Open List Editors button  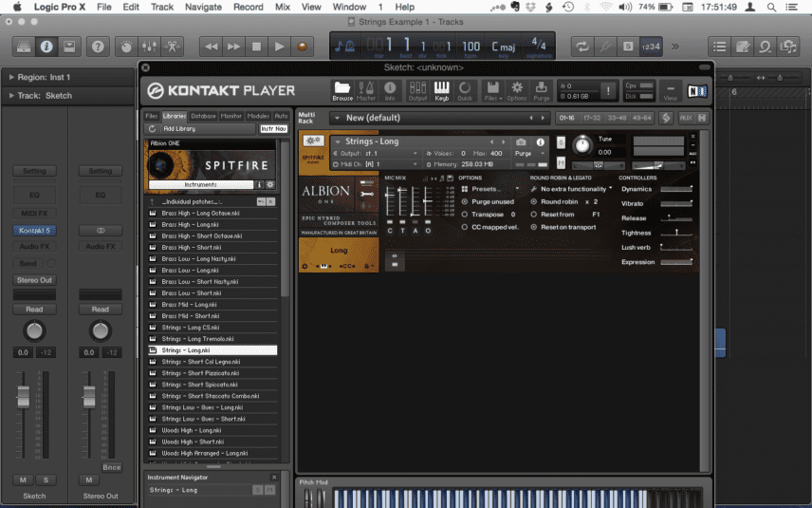719,47
